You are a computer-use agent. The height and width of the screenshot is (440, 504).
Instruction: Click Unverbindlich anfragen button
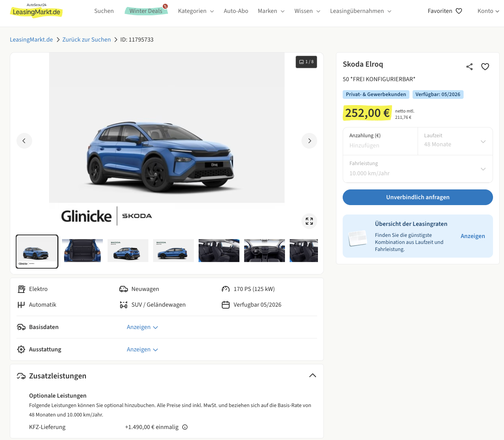point(418,197)
